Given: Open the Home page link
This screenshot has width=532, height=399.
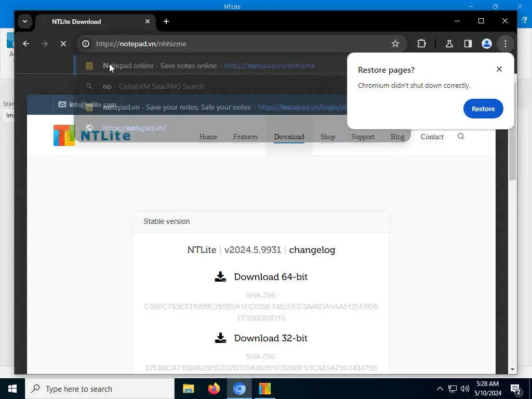Looking at the screenshot, I should tap(208, 137).
